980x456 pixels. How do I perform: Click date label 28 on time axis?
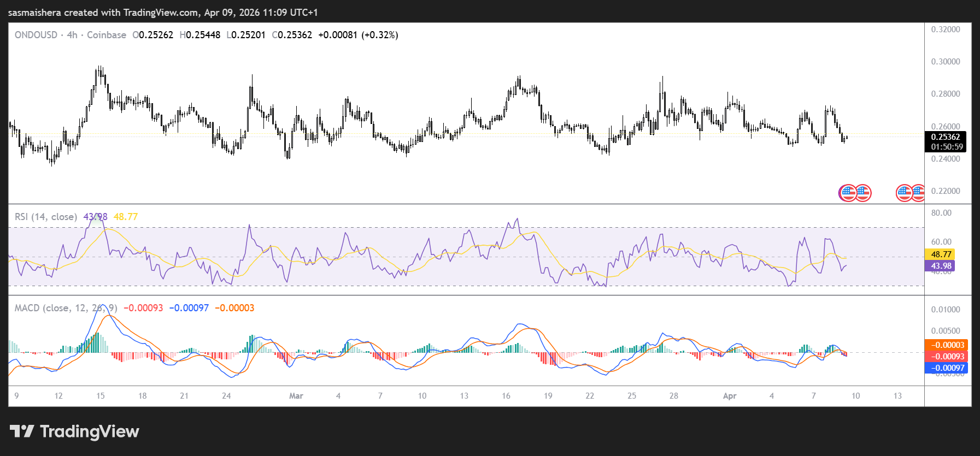[x=674, y=396]
